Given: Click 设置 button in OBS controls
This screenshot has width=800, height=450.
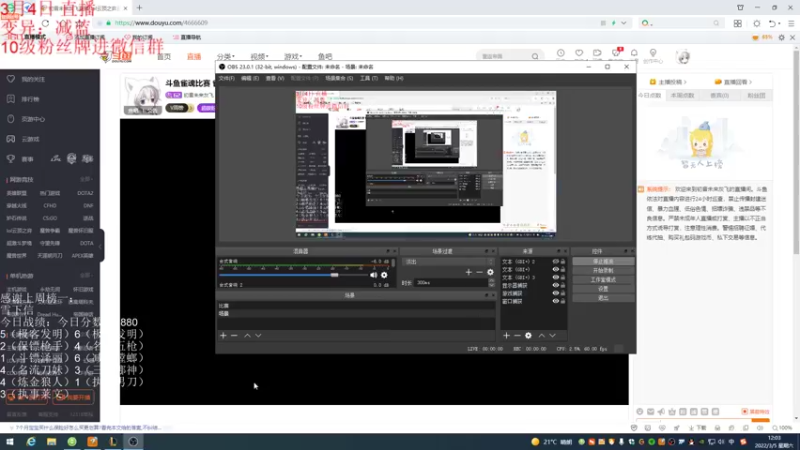Looking at the screenshot, I should click(x=603, y=289).
